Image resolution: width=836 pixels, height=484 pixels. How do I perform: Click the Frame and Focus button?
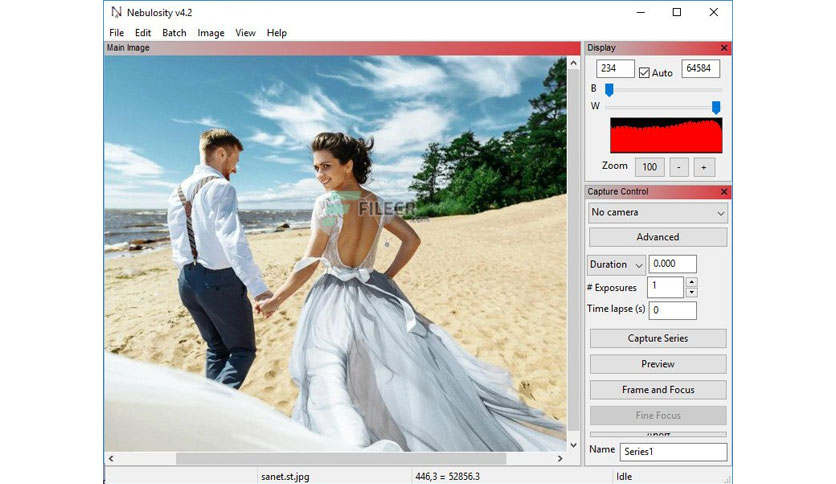click(x=658, y=390)
